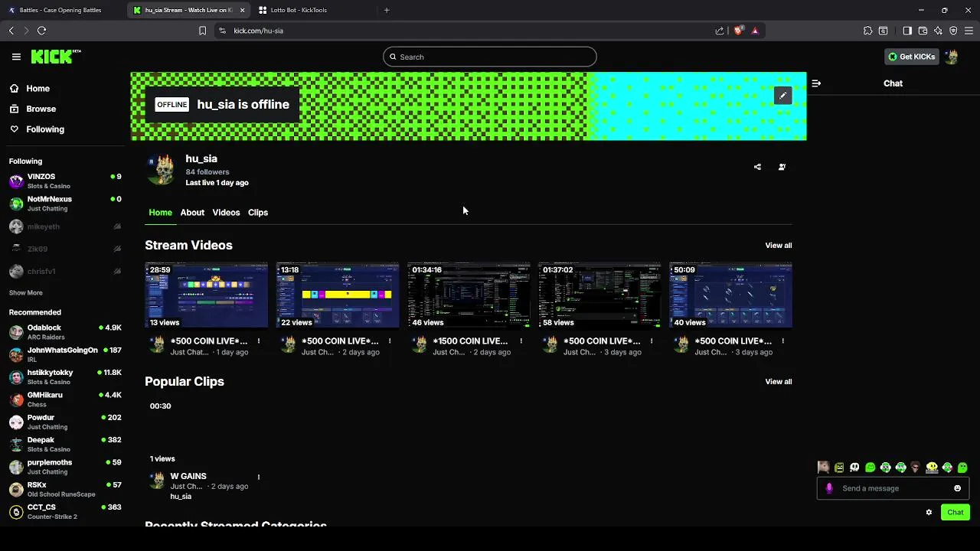
Task: Open options menu for W GAINS clip
Action: (x=259, y=477)
